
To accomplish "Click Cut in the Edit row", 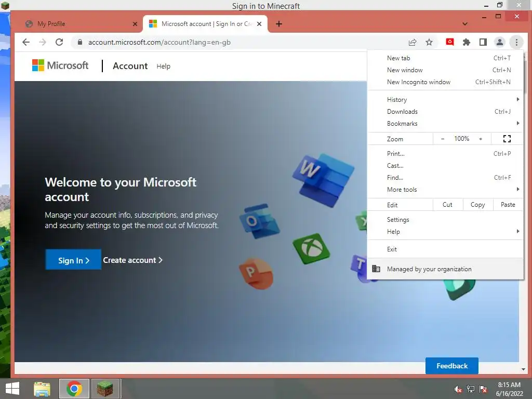I will [x=447, y=205].
